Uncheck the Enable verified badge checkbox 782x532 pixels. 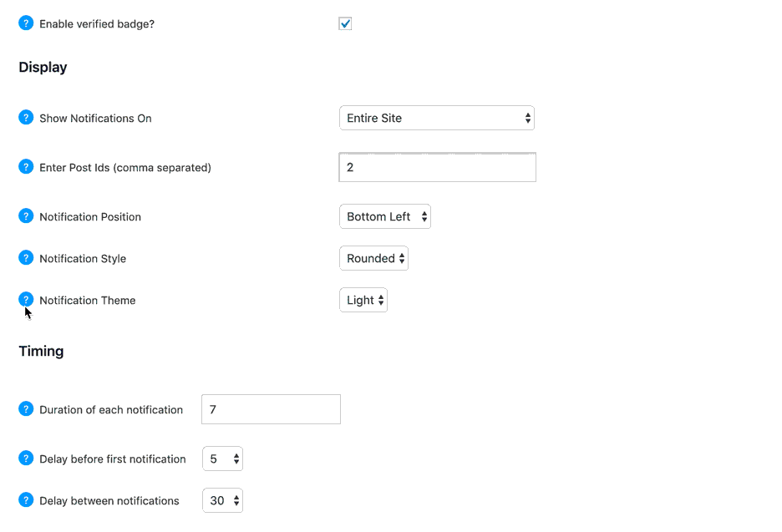(345, 23)
